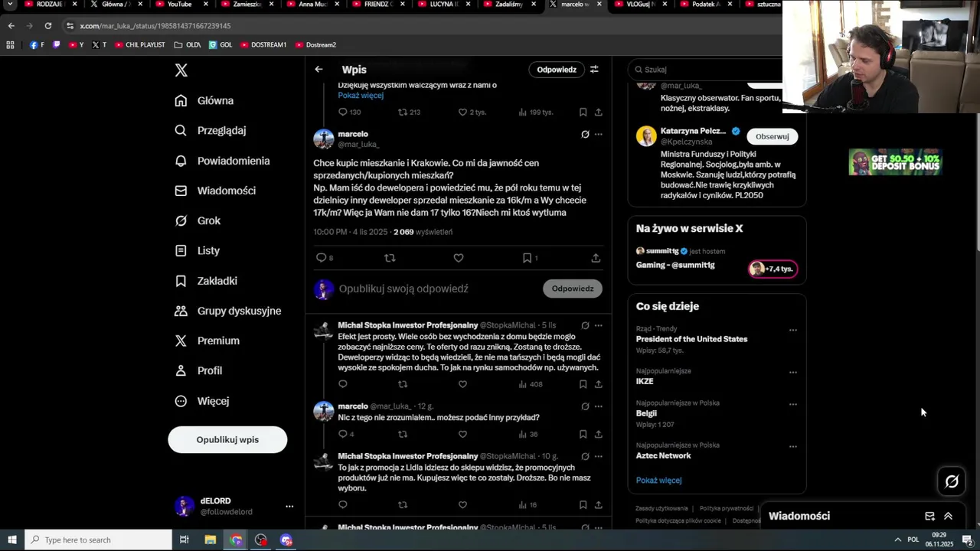Open Powiadomienia notifications
Screen dimensions: 980x551
(x=222, y=161)
